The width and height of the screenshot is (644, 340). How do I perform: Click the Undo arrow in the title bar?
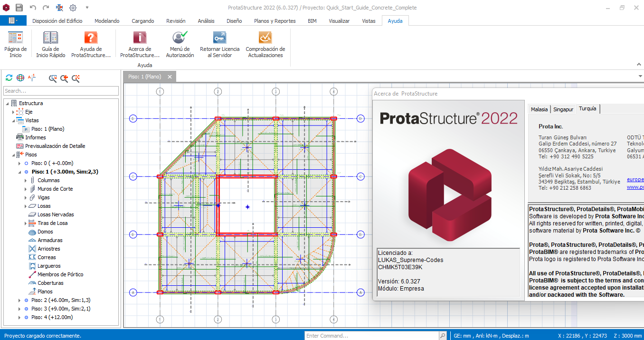[x=33, y=8]
